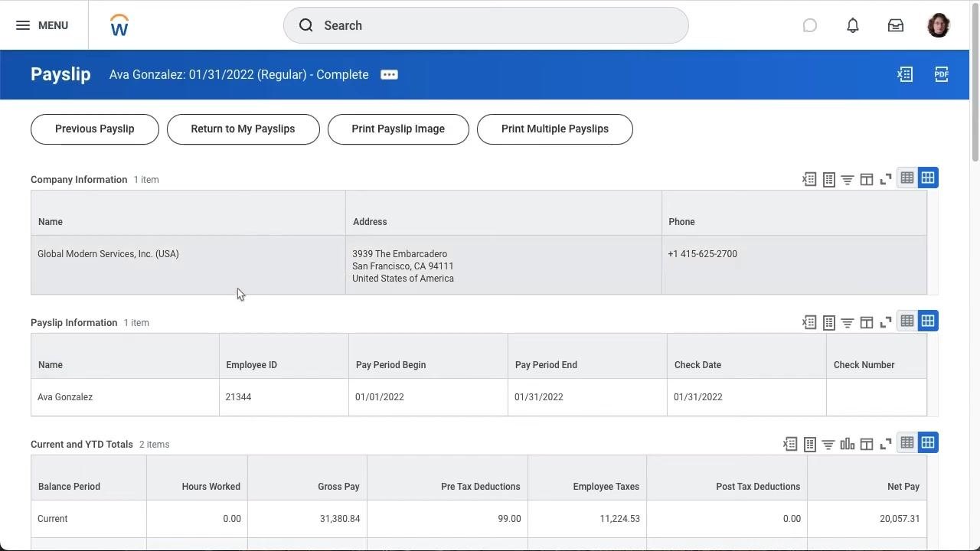
Task: Expand Company Information table to fullscreen
Action: point(886,179)
